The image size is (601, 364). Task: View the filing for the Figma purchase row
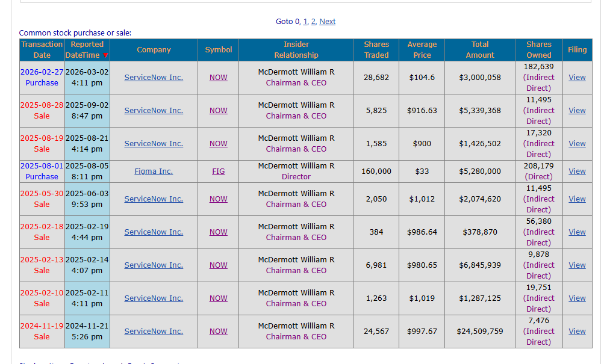(x=576, y=171)
